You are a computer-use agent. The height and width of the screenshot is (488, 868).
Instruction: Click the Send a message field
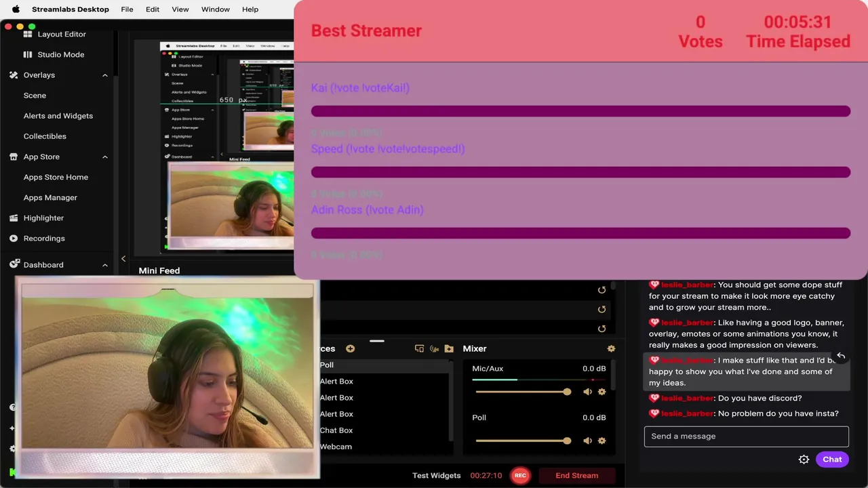[746, 436]
